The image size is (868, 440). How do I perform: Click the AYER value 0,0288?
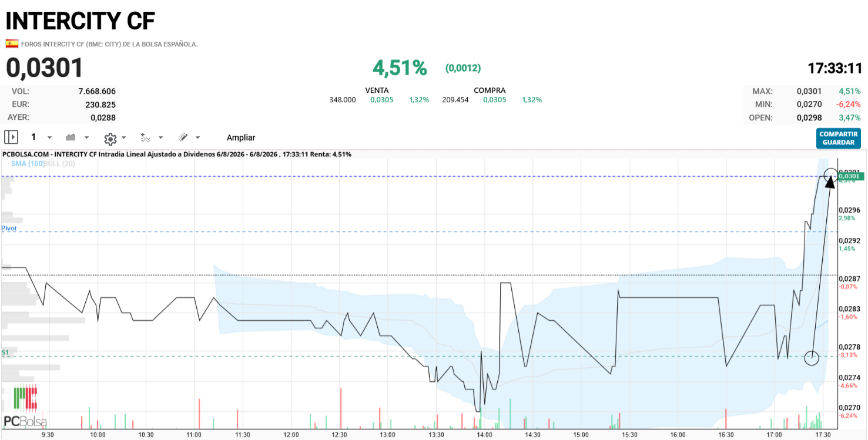[103, 117]
